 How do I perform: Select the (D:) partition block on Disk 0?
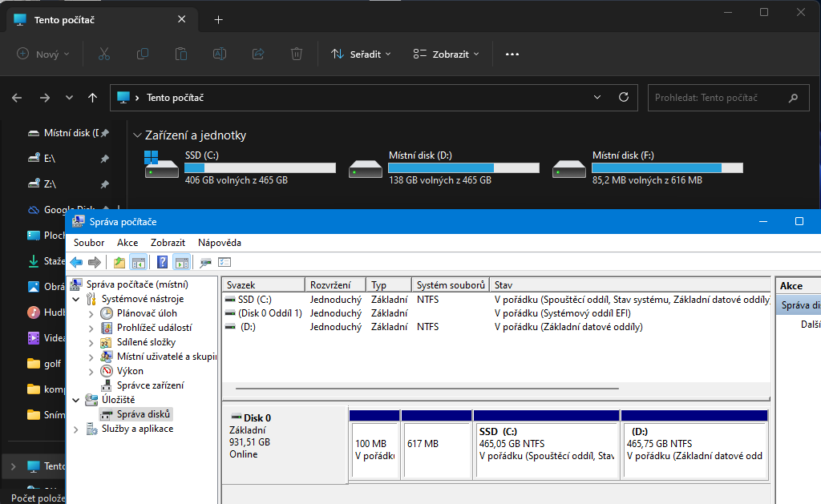(694, 449)
